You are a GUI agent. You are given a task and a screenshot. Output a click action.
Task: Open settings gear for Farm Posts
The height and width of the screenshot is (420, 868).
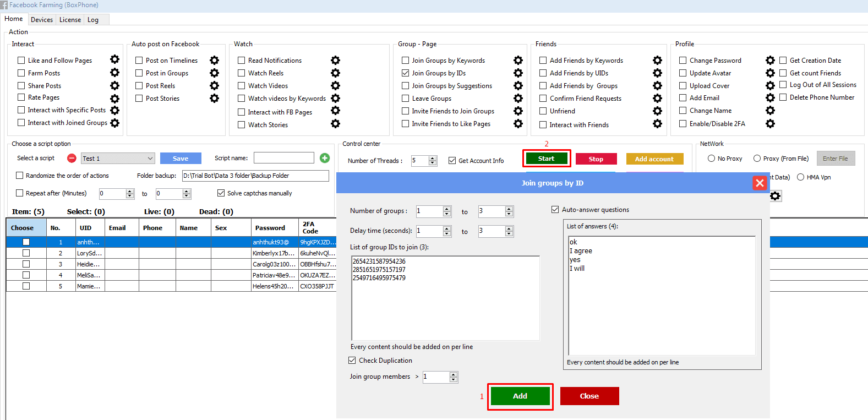[x=114, y=72]
